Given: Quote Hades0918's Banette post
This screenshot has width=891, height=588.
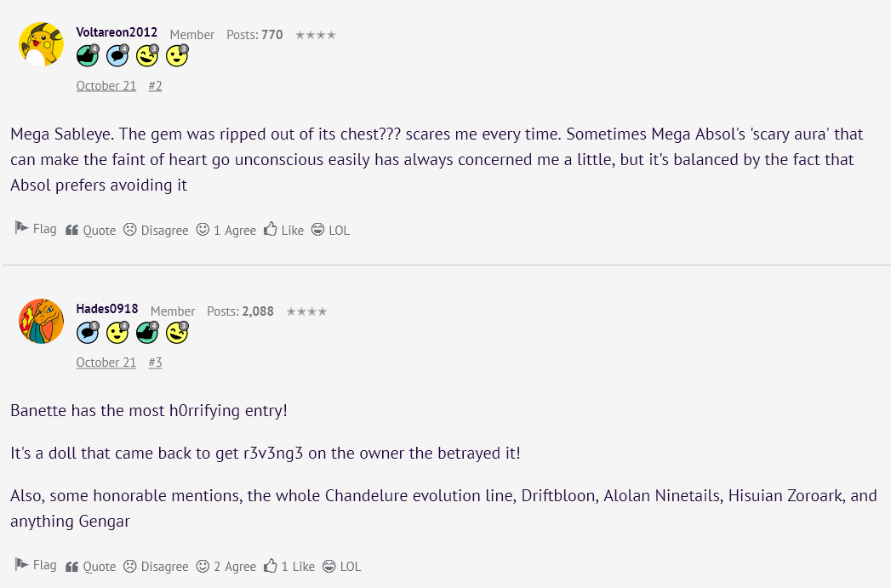Looking at the screenshot, I should pyautogui.click(x=91, y=566).
